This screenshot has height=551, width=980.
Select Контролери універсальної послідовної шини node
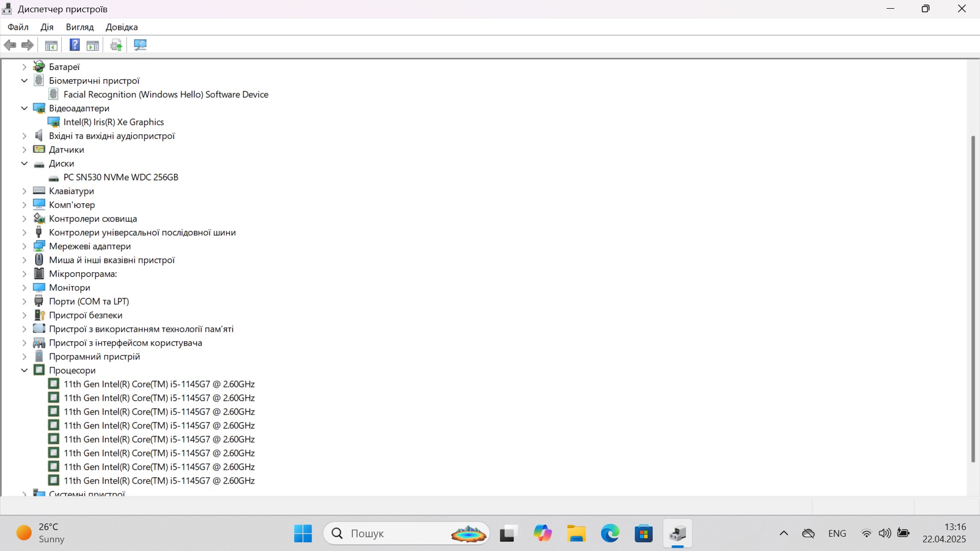click(142, 232)
